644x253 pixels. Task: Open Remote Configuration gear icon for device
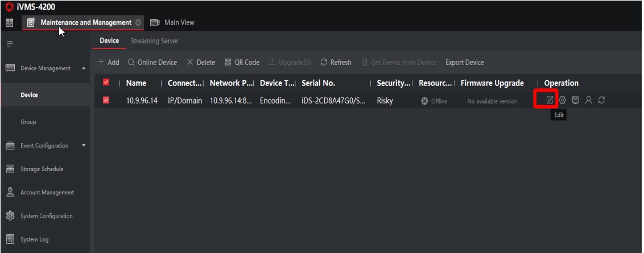pos(563,101)
